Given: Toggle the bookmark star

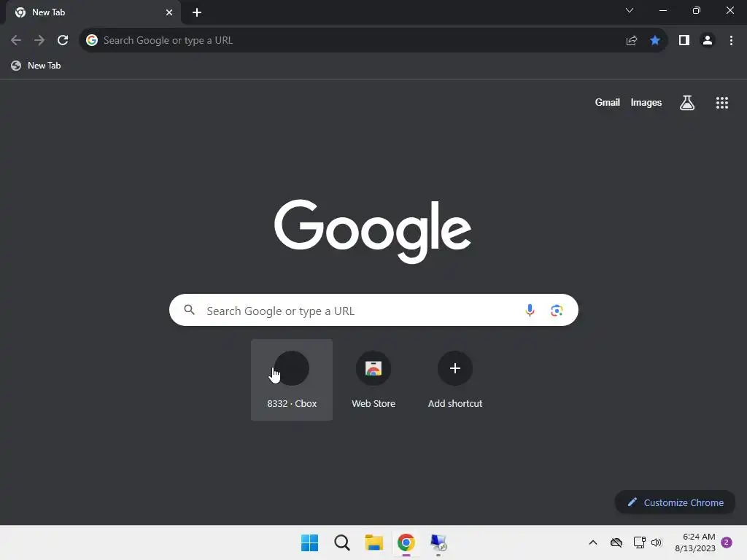Looking at the screenshot, I should [655, 41].
